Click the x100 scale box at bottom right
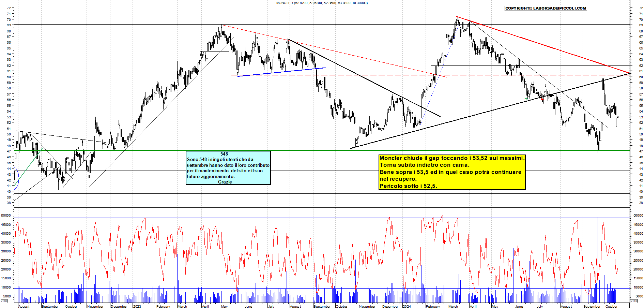The image size is (644, 308). coord(634,301)
